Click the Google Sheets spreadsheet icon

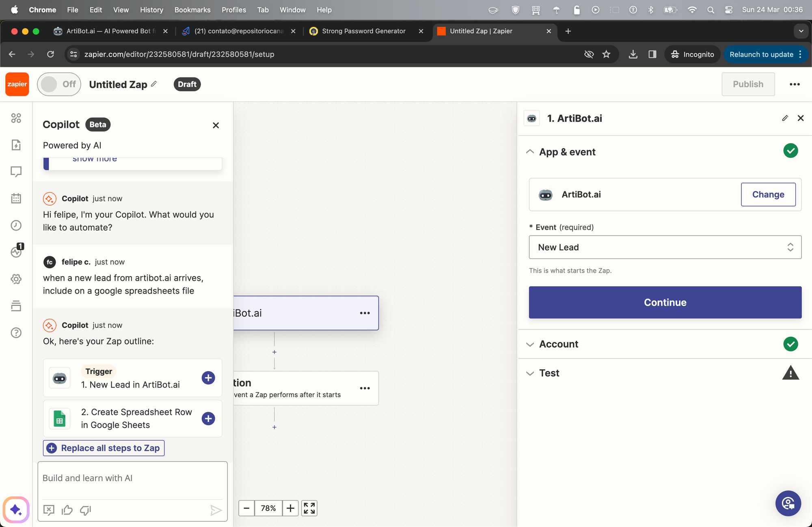[60, 418]
